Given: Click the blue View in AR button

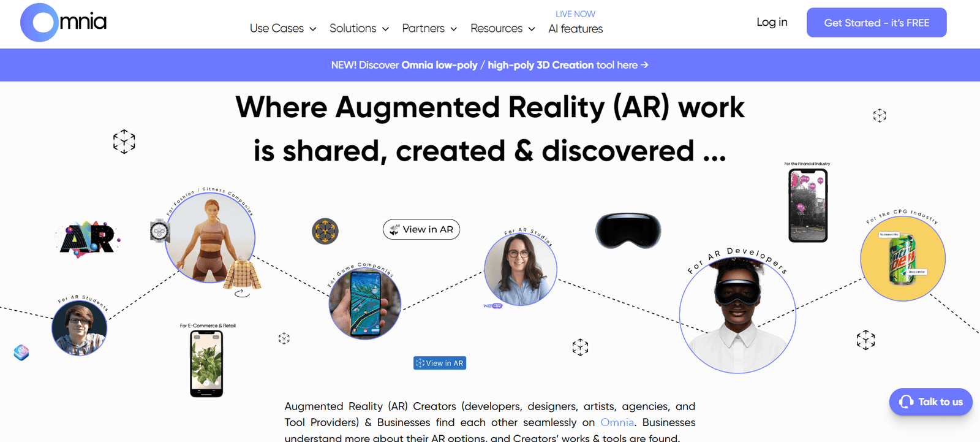Looking at the screenshot, I should tap(439, 363).
